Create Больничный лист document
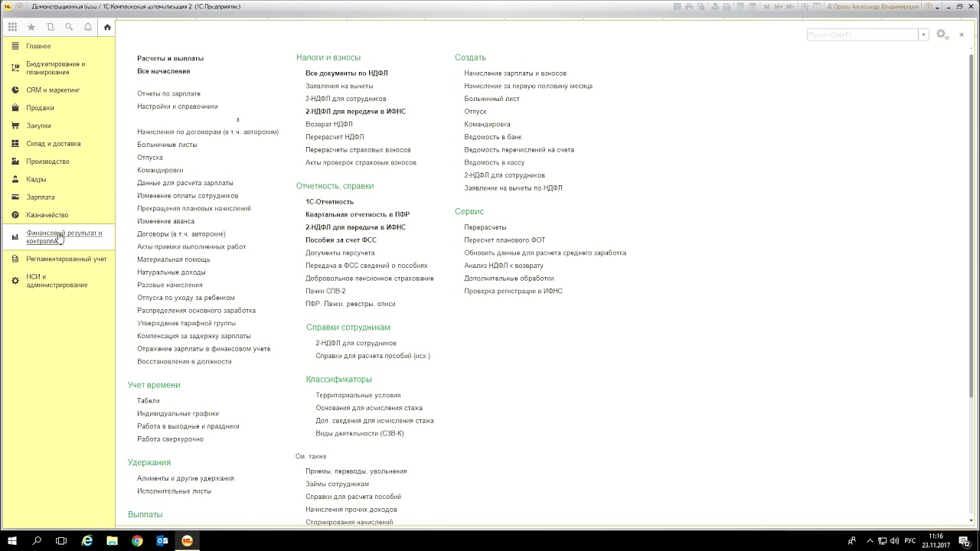The height and width of the screenshot is (551, 980). point(492,99)
